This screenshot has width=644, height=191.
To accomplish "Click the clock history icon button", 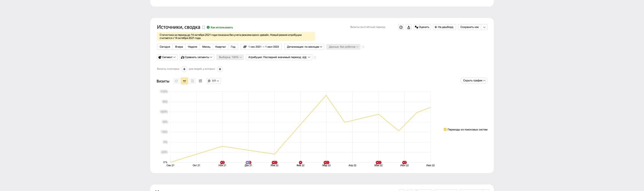I will coord(401,27).
